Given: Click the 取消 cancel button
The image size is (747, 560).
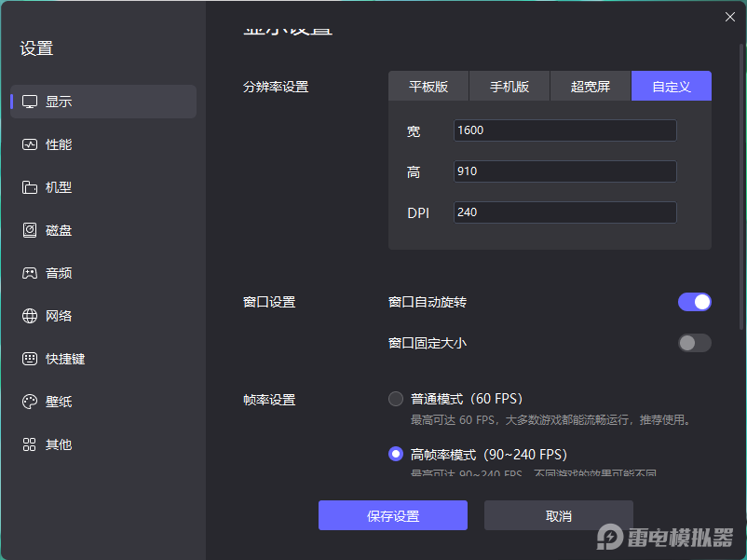Looking at the screenshot, I should (558, 515).
